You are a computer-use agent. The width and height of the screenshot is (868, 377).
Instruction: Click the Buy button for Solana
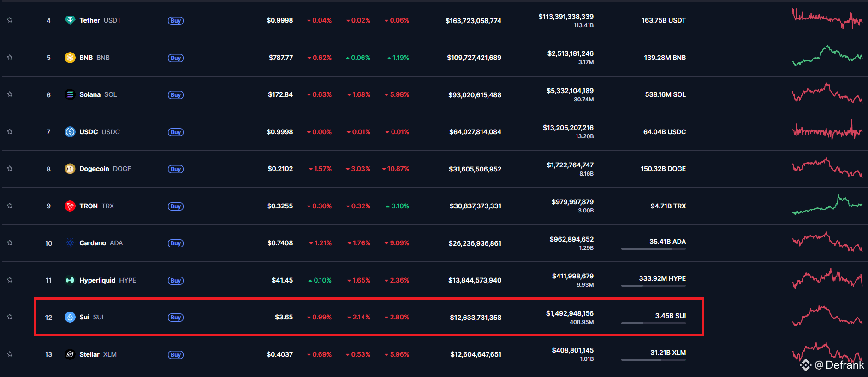click(x=176, y=95)
